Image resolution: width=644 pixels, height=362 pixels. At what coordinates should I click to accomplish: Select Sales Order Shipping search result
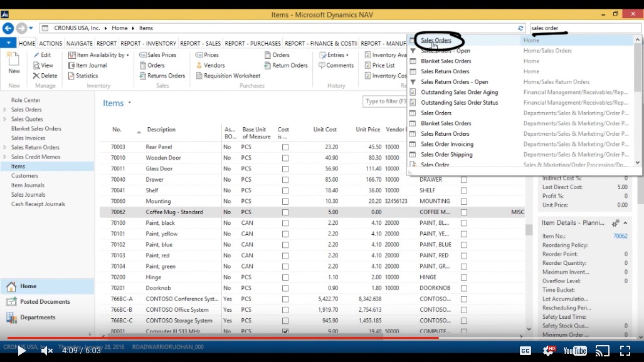click(521, 155)
